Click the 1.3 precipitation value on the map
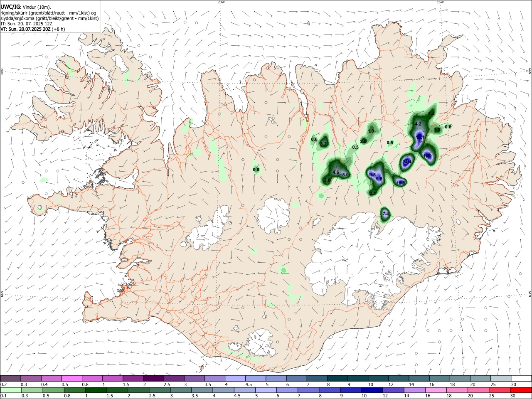 (x=437, y=130)
